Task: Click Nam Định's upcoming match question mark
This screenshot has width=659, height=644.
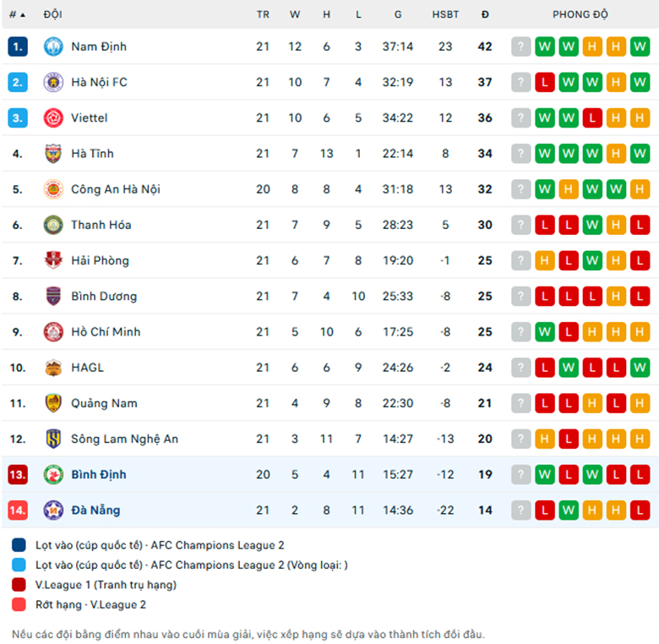Action: pos(520,46)
